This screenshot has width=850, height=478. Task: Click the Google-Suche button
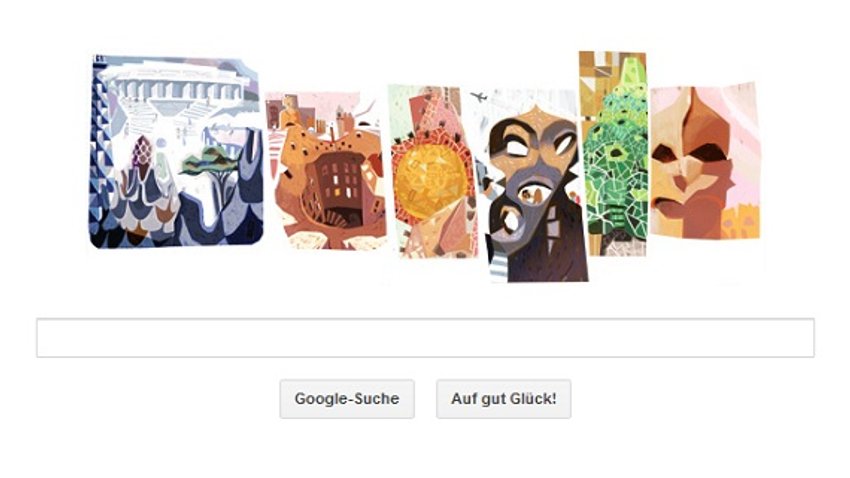coord(347,399)
